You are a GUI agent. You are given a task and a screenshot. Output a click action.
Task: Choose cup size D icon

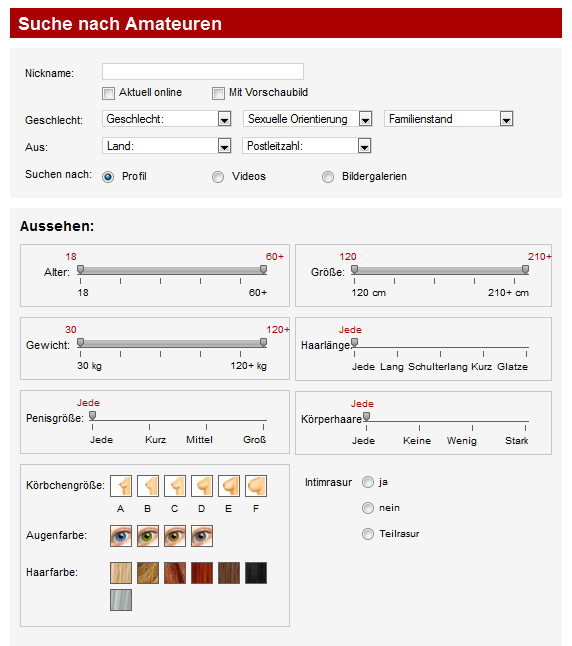(x=202, y=485)
